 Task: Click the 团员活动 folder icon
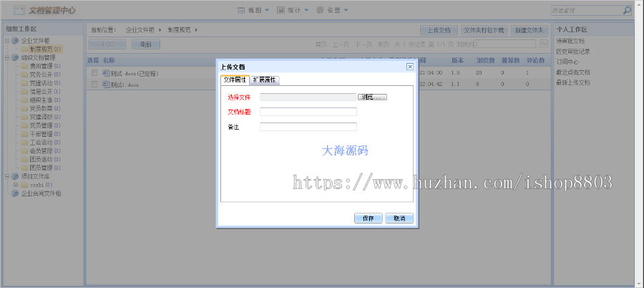pyautogui.click(x=24, y=160)
